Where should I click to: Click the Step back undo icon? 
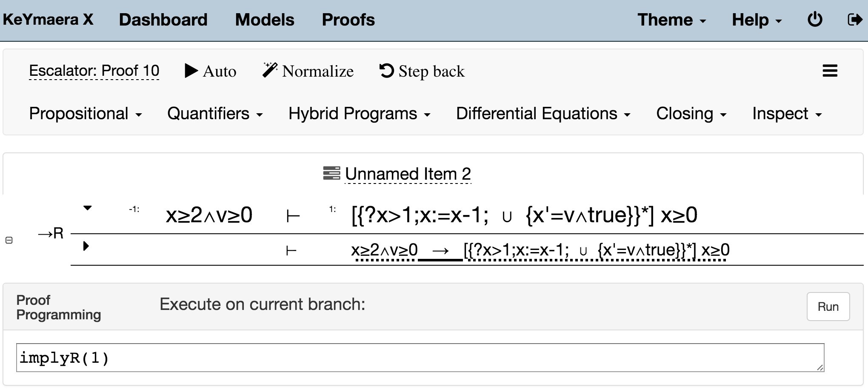coord(386,71)
